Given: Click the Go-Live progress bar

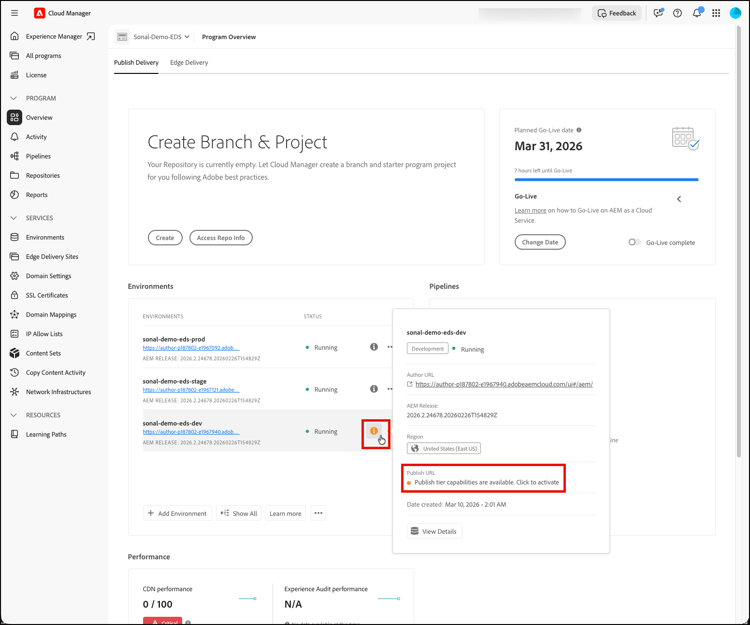Looking at the screenshot, I should (x=606, y=179).
